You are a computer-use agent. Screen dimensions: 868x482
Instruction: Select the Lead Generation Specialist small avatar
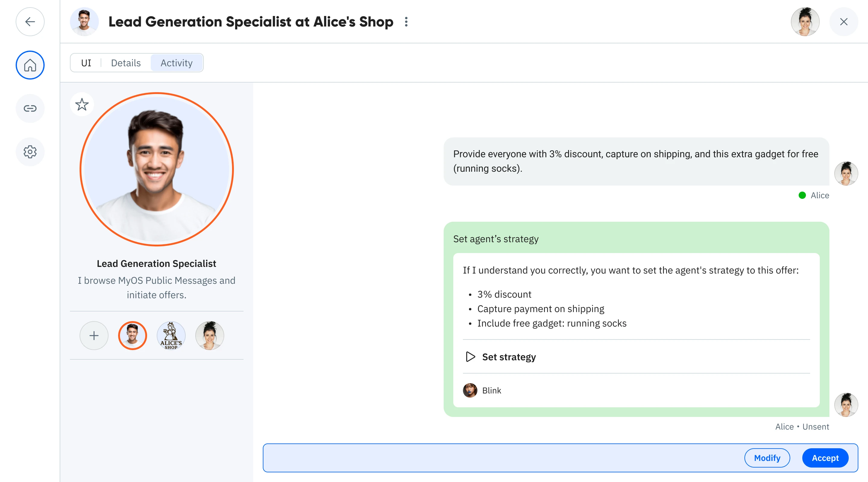click(x=132, y=336)
